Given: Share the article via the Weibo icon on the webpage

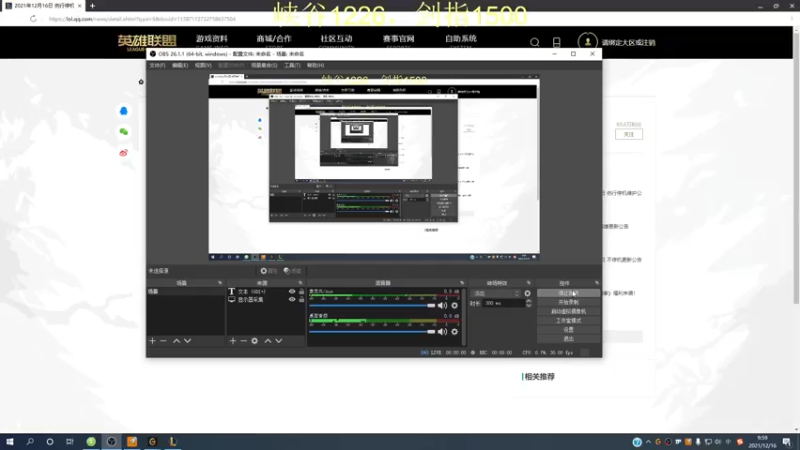Looking at the screenshot, I should (123, 153).
